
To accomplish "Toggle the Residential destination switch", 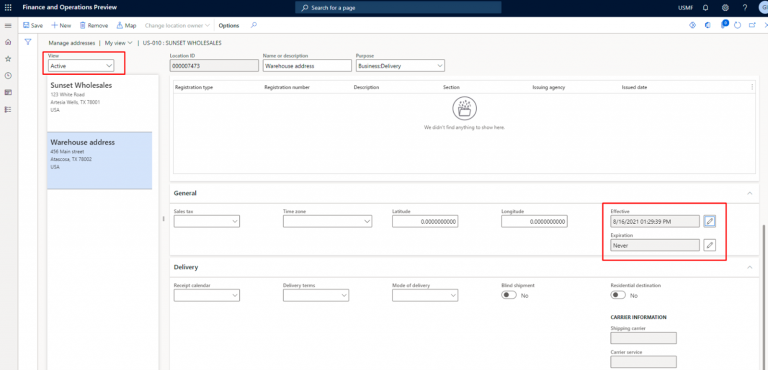I will [x=618, y=295].
